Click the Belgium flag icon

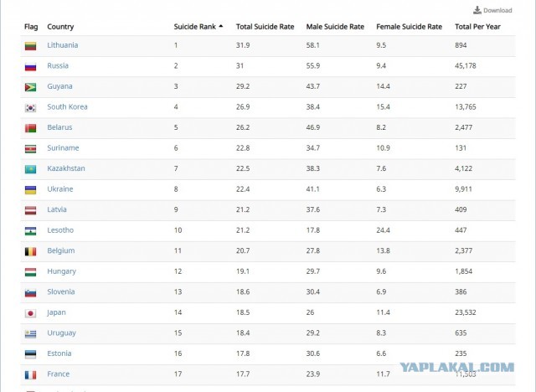(30, 251)
